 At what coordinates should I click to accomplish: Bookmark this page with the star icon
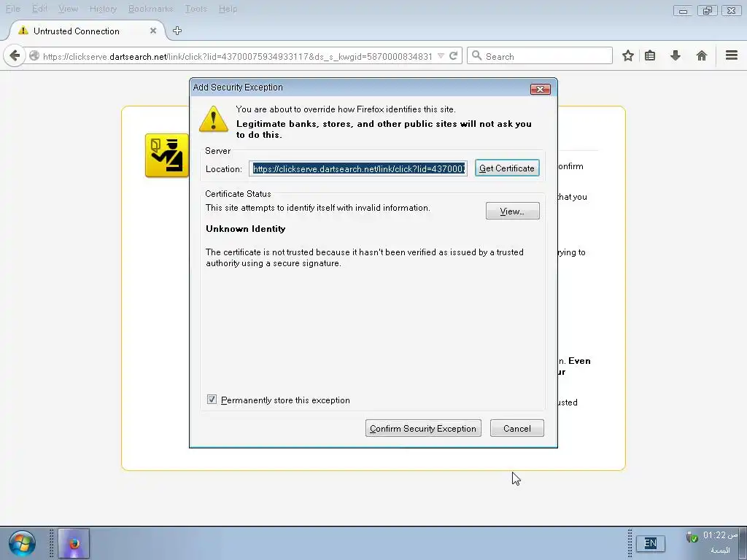coord(628,55)
